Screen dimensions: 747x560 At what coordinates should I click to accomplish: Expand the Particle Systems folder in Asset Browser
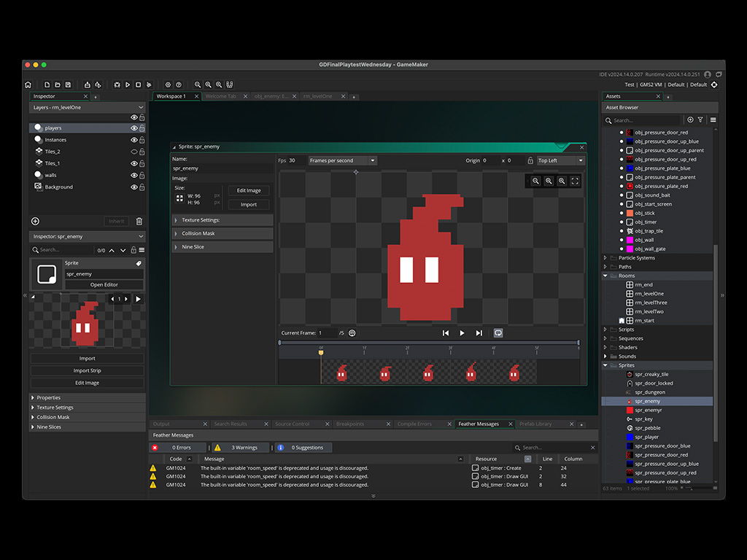click(x=605, y=257)
